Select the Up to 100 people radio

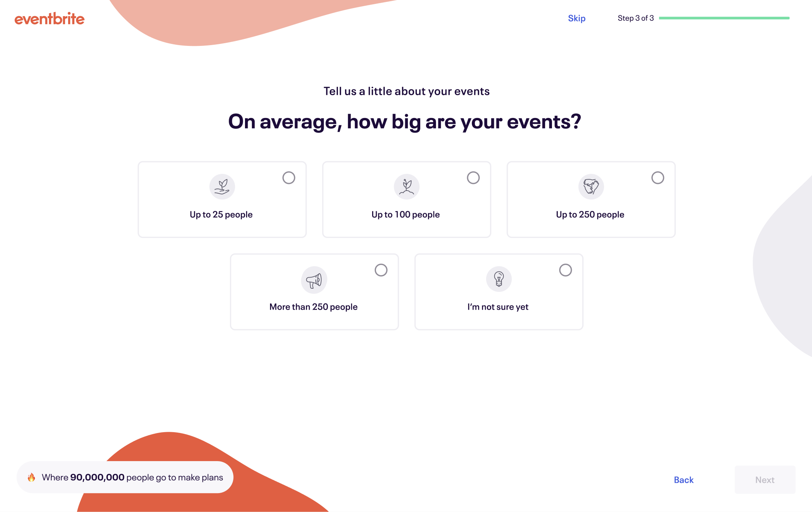(473, 178)
